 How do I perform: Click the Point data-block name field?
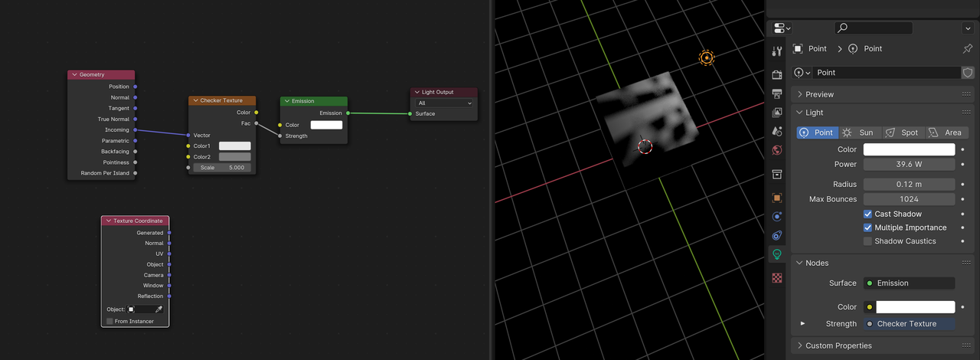pos(887,73)
